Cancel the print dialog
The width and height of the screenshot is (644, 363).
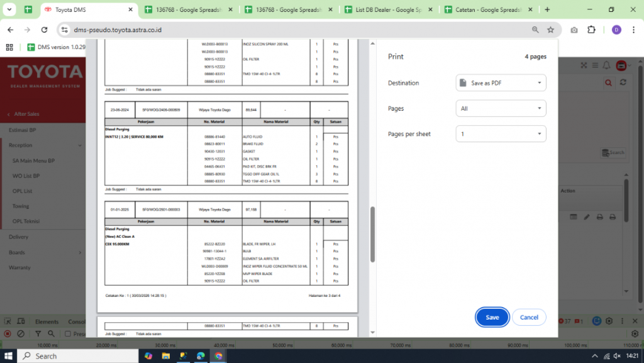coord(529,317)
